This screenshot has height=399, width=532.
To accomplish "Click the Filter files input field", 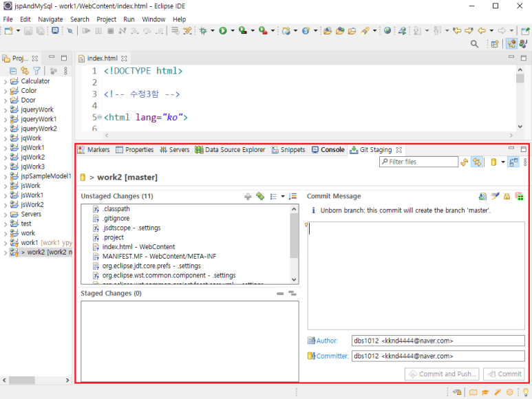I will click(418, 162).
